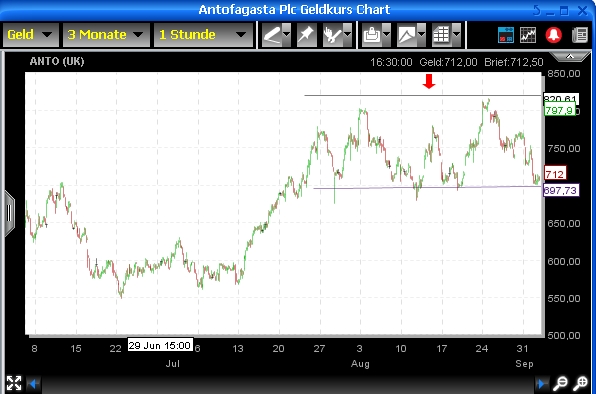This screenshot has height=394, width=596.
Task: Click the grid table icon
Action: pos(442,35)
